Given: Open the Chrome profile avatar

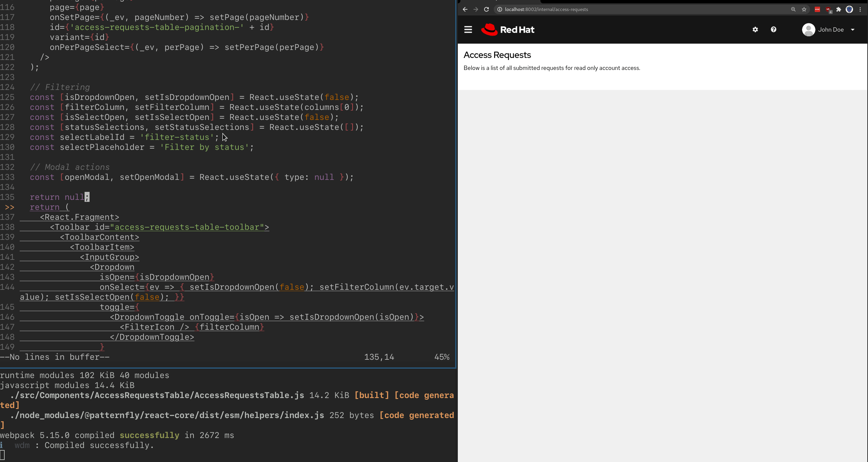Looking at the screenshot, I should click(x=849, y=9).
